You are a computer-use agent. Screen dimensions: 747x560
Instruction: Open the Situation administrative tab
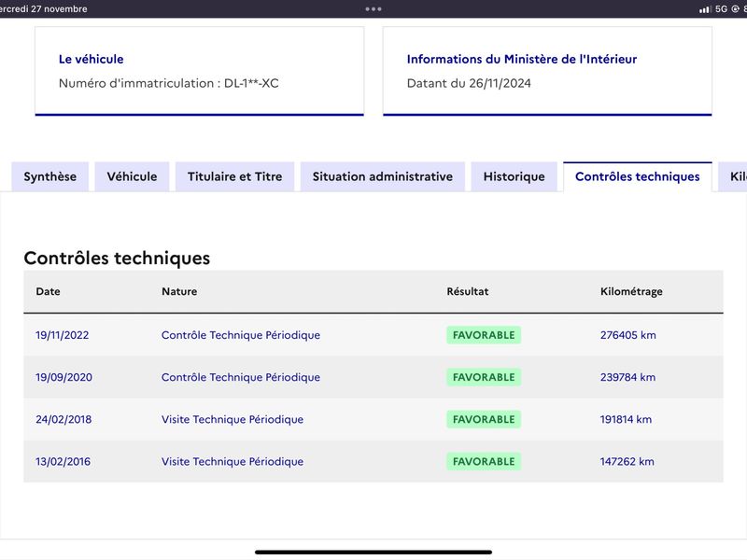(383, 176)
